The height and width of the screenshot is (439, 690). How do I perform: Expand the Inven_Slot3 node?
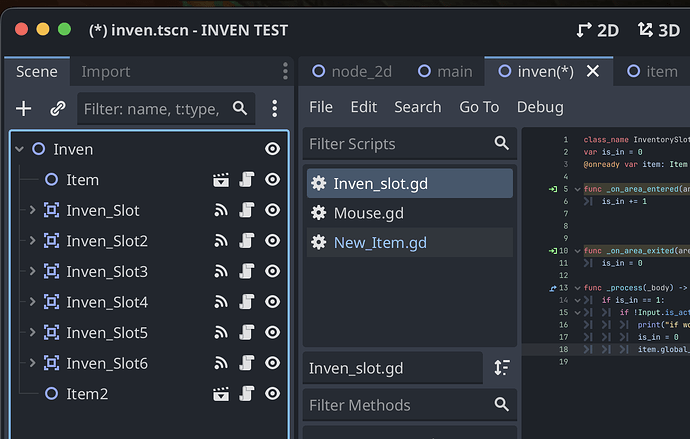point(32,271)
